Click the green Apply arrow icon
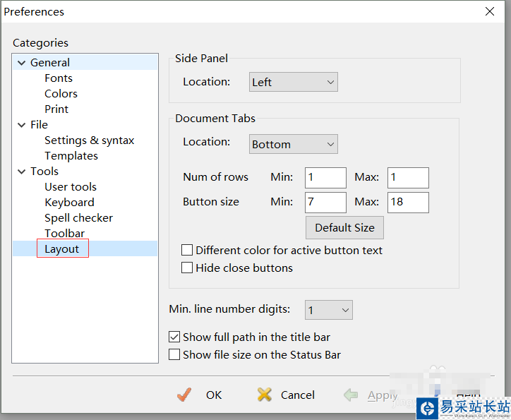Screen dimensions: 511x420 pyautogui.click(x=351, y=395)
